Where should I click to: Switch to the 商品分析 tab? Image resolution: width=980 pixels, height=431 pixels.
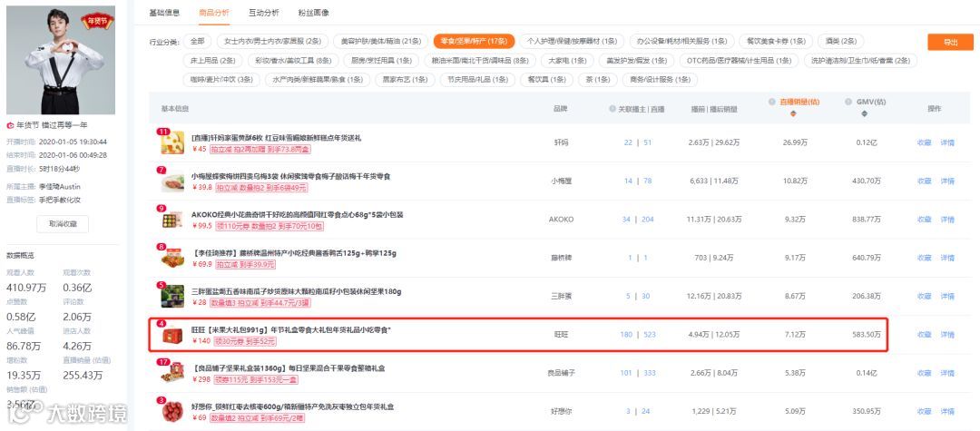click(214, 13)
